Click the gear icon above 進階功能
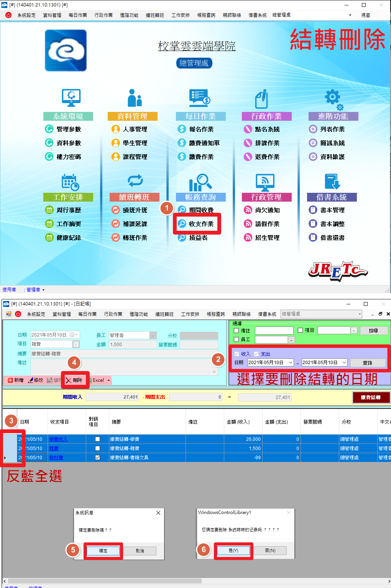The image size is (391, 588). pyautogui.click(x=333, y=99)
